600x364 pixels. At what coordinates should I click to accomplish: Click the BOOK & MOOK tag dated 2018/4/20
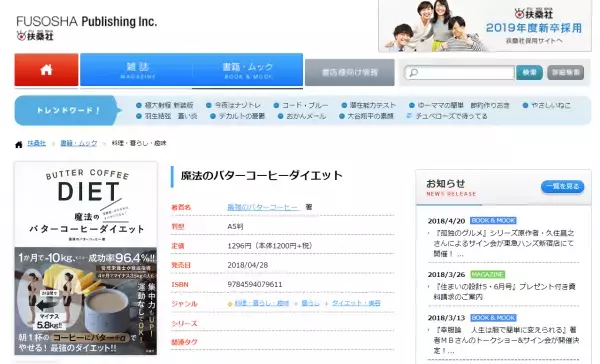[x=493, y=220]
